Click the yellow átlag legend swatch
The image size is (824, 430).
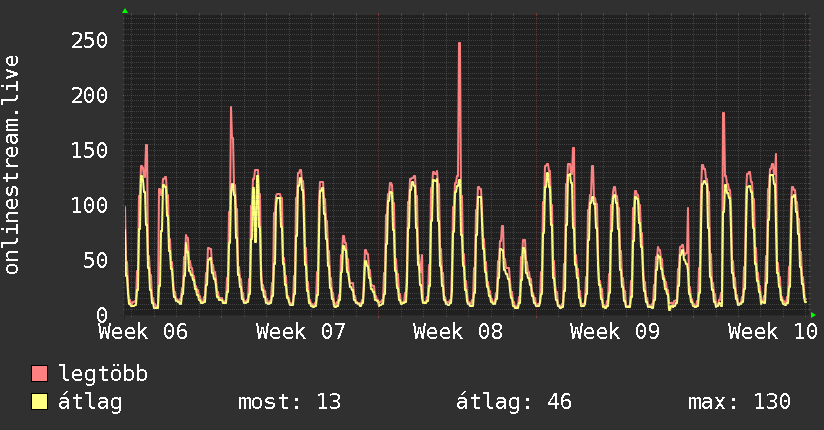[39, 402]
